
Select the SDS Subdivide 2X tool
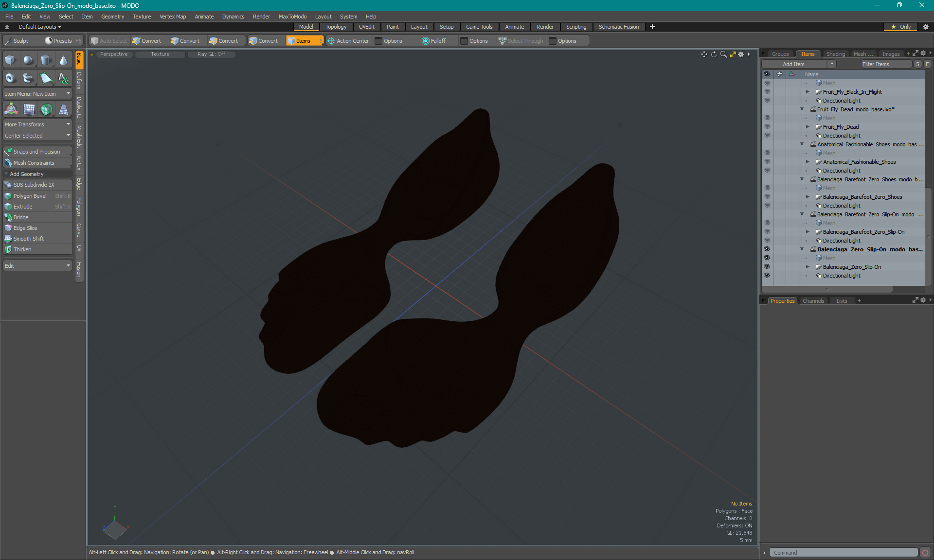point(36,185)
